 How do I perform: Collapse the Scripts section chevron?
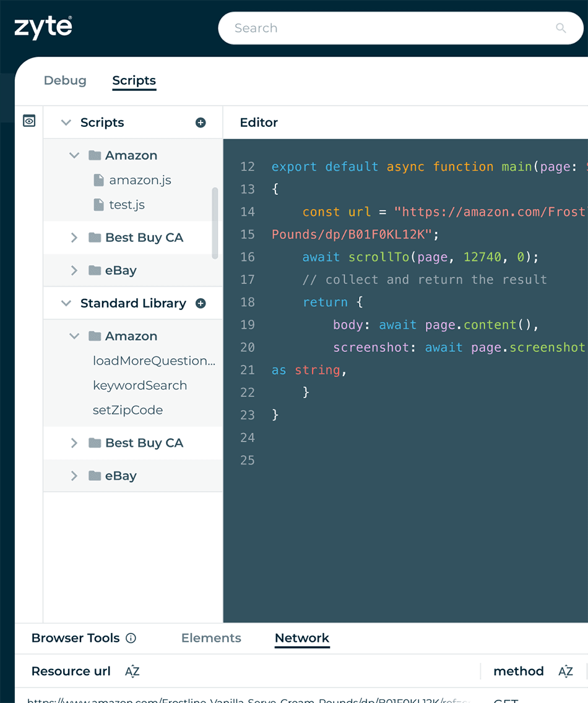66,123
